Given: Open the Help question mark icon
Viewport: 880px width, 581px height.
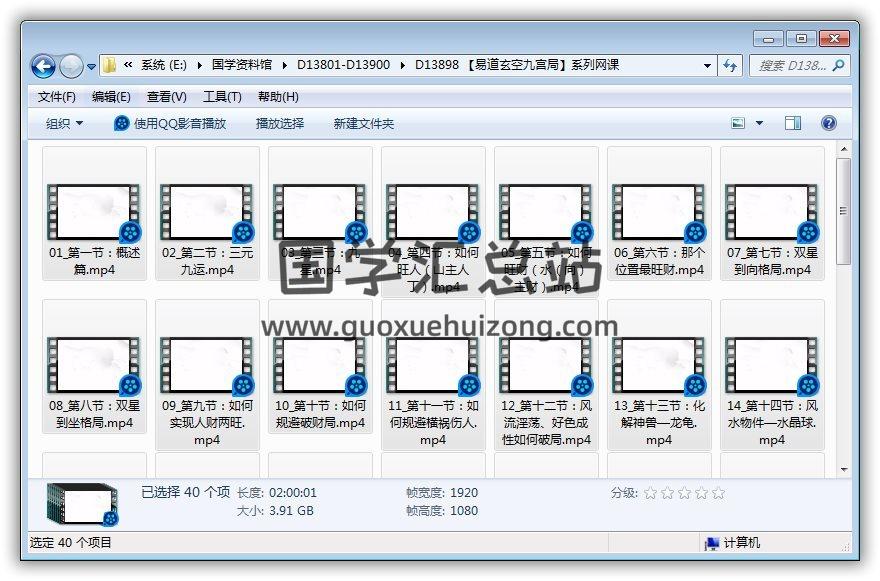Looking at the screenshot, I should [x=828, y=124].
